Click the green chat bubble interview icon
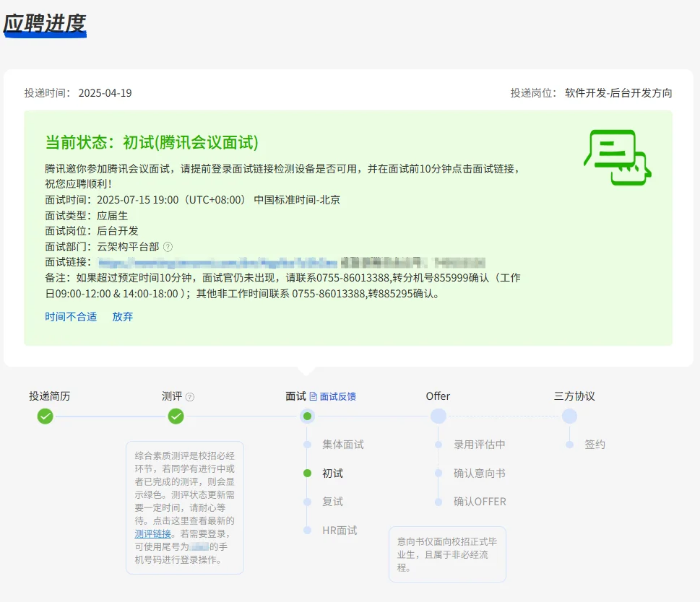 [618, 157]
